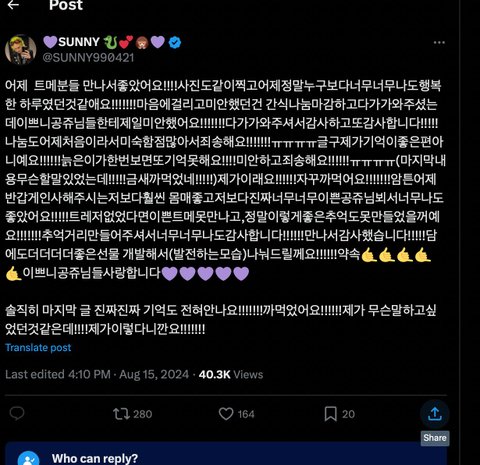The height and width of the screenshot is (465, 480).
Task: Translate post into your language
Action: 38,348
